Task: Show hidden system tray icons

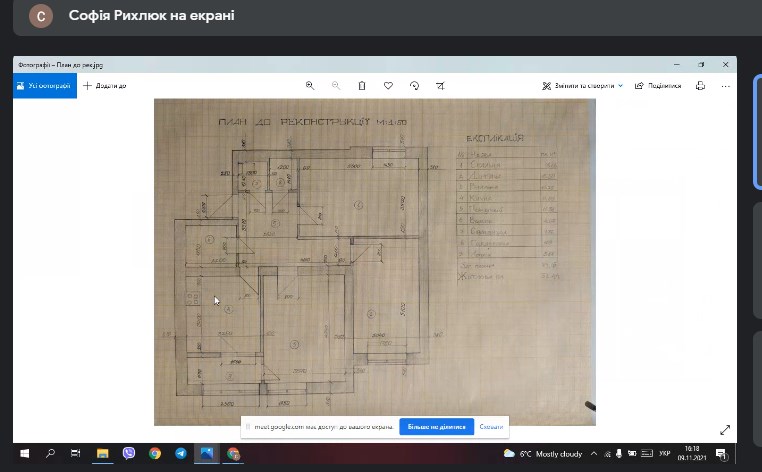Action: click(x=594, y=454)
